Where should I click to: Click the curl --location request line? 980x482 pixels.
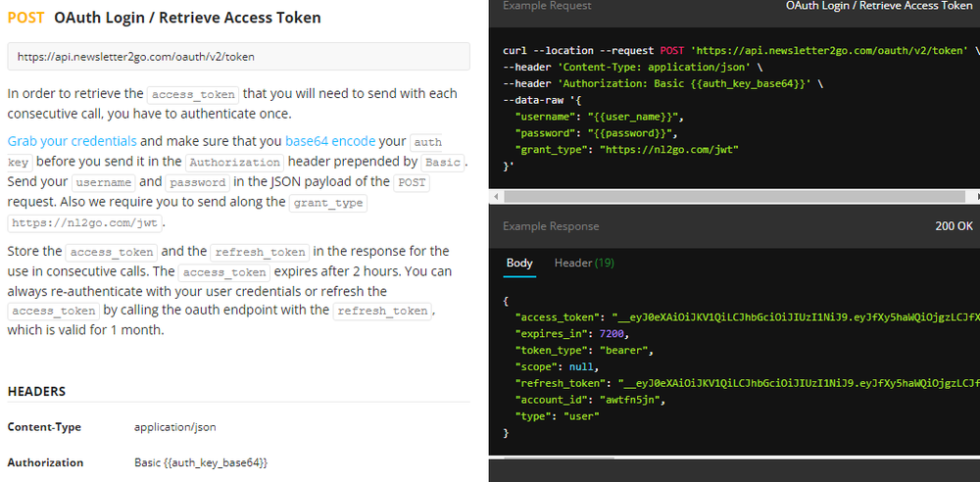point(741,51)
